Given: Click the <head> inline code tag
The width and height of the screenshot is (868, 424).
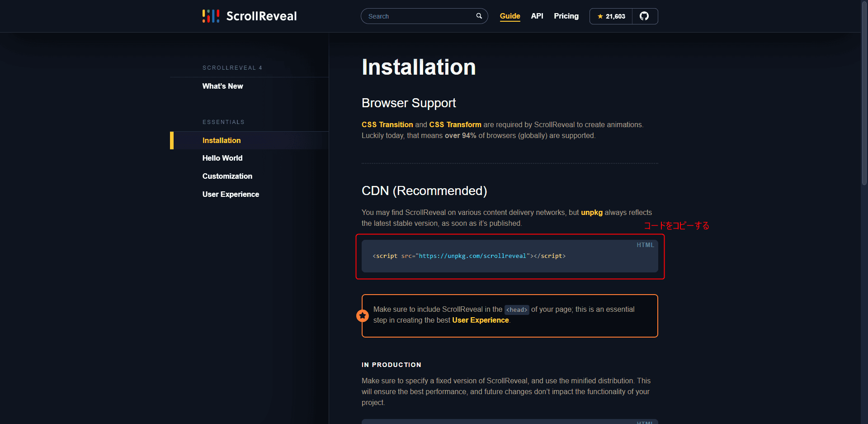Looking at the screenshot, I should point(517,310).
